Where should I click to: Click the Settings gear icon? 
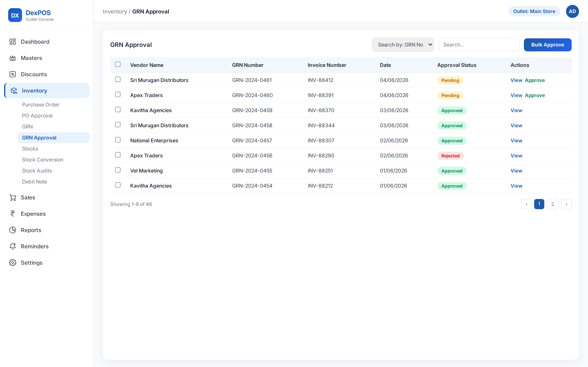[x=13, y=263]
